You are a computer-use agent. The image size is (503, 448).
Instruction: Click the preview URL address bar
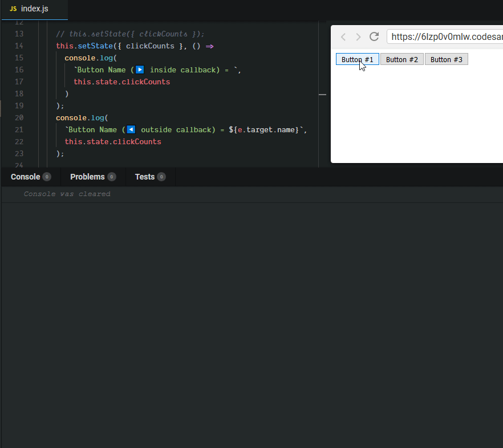445,37
